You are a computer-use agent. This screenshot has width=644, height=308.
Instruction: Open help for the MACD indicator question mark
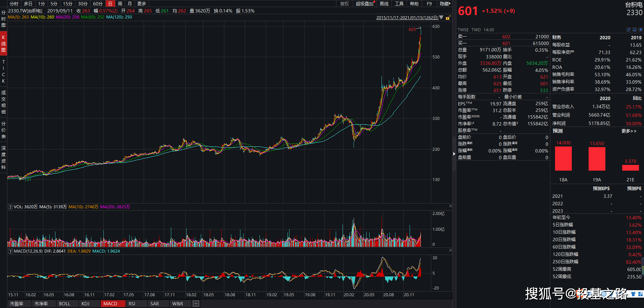[10, 251]
